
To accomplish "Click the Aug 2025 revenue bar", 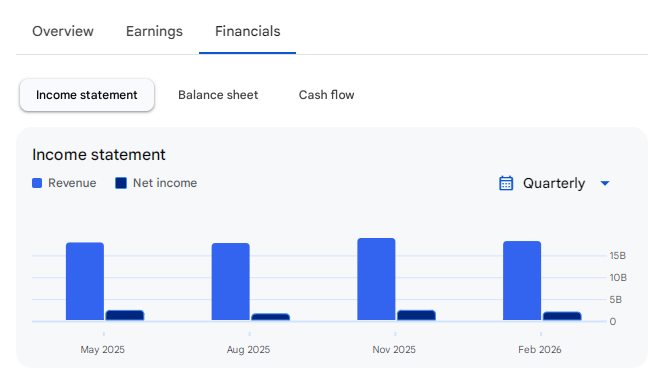I will pos(231,282).
